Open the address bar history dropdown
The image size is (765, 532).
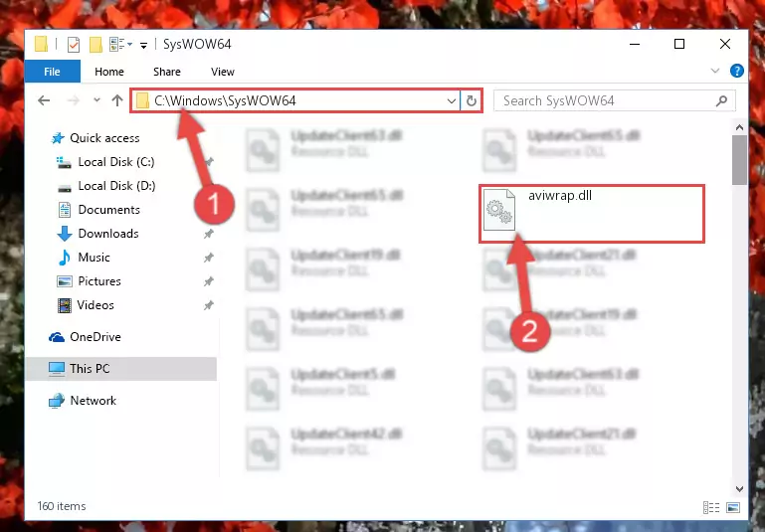[x=452, y=101]
